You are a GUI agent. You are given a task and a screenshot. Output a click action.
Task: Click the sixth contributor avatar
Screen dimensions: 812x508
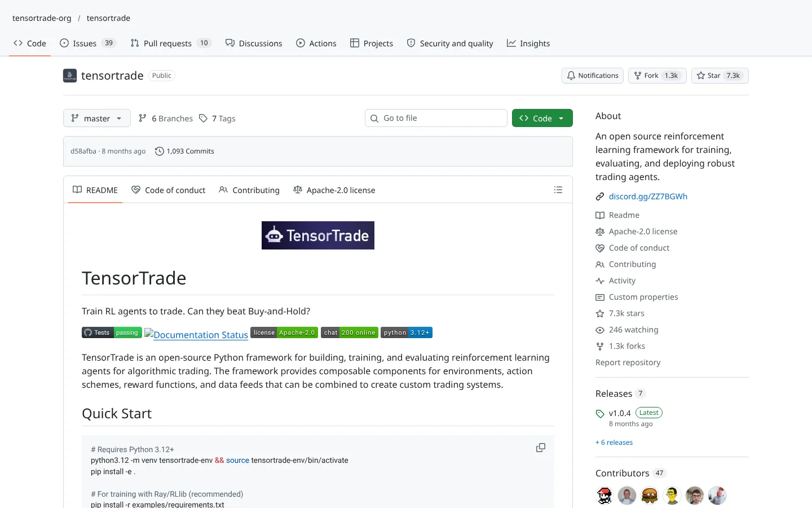point(717,496)
